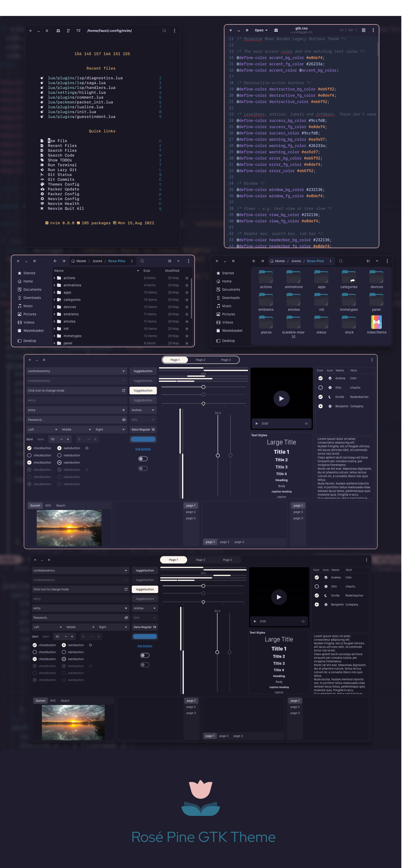Select bottom-row page 3 tab in lower widget window
The height and width of the screenshot is (868, 418).
tap(238, 736)
